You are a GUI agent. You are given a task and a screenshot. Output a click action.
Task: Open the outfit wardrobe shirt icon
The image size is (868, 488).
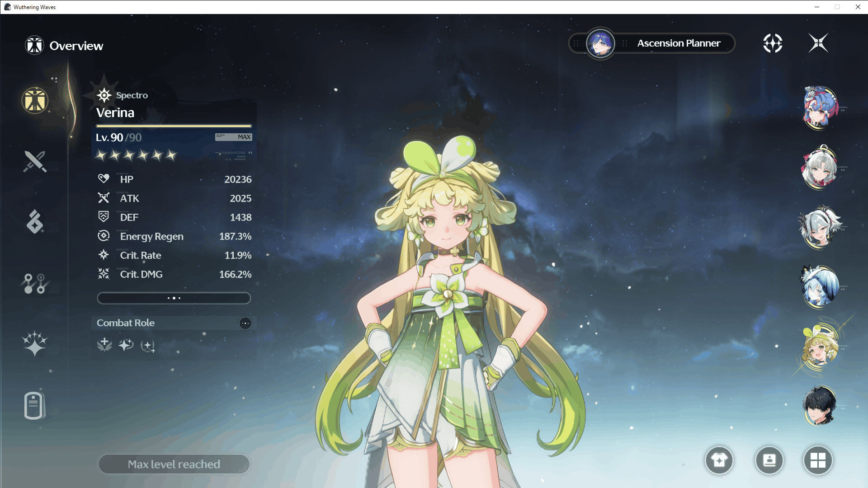719,460
